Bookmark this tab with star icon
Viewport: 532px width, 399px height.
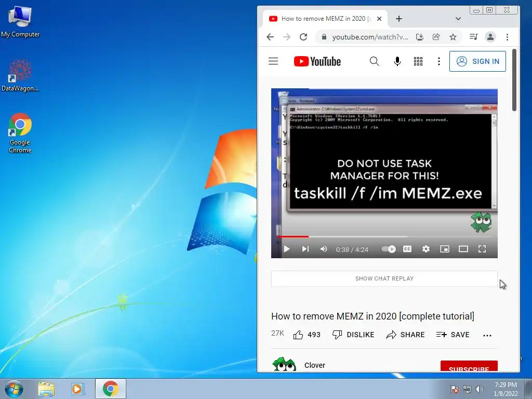click(x=453, y=37)
